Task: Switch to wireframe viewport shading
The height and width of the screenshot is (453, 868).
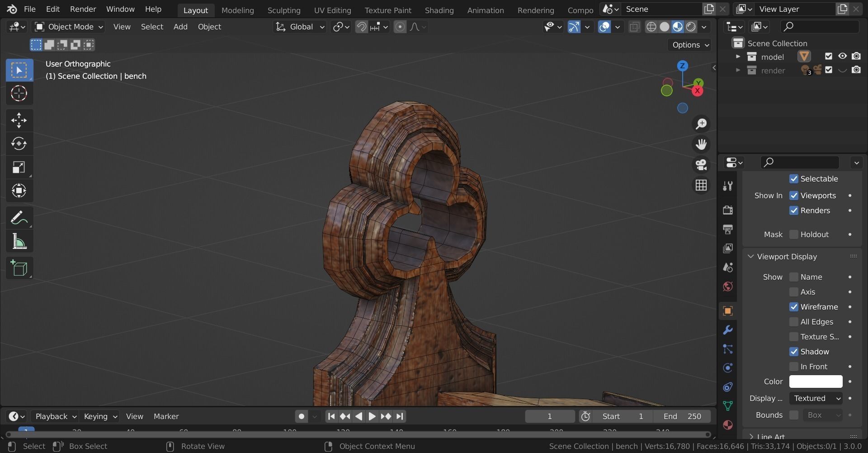Action: [x=651, y=27]
